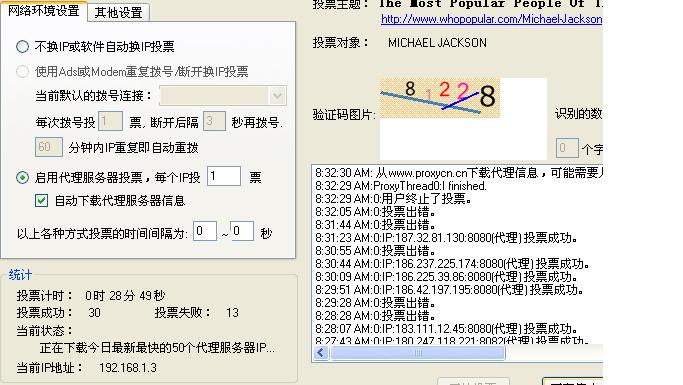Screen dimensions: 683x385
Task: Click log entry 8:32:29 AM ProxyThread0:I finished
Action: coord(401,186)
